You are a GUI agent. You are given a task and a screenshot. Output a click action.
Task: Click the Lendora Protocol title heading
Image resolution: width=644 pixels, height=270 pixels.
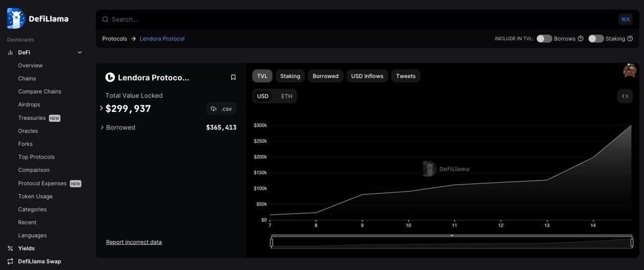click(153, 77)
